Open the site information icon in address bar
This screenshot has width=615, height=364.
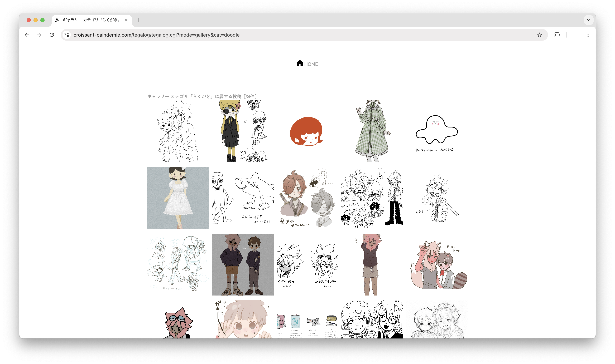[67, 35]
